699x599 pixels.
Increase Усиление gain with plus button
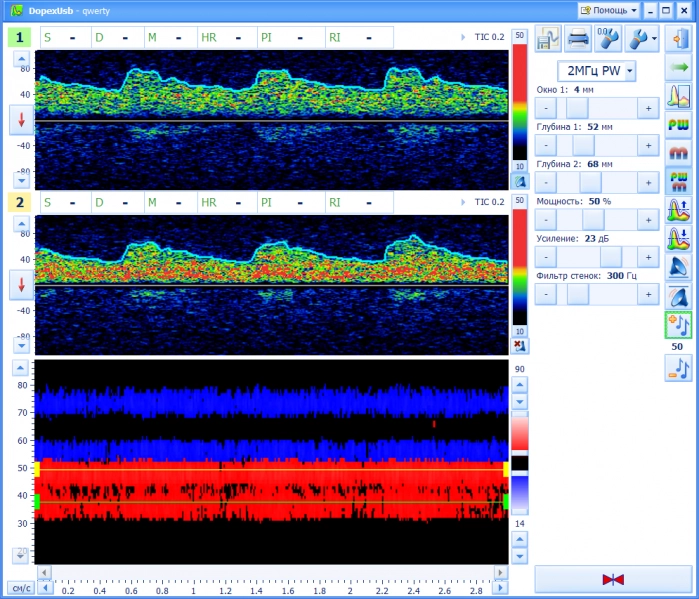pyautogui.click(x=647, y=257)
